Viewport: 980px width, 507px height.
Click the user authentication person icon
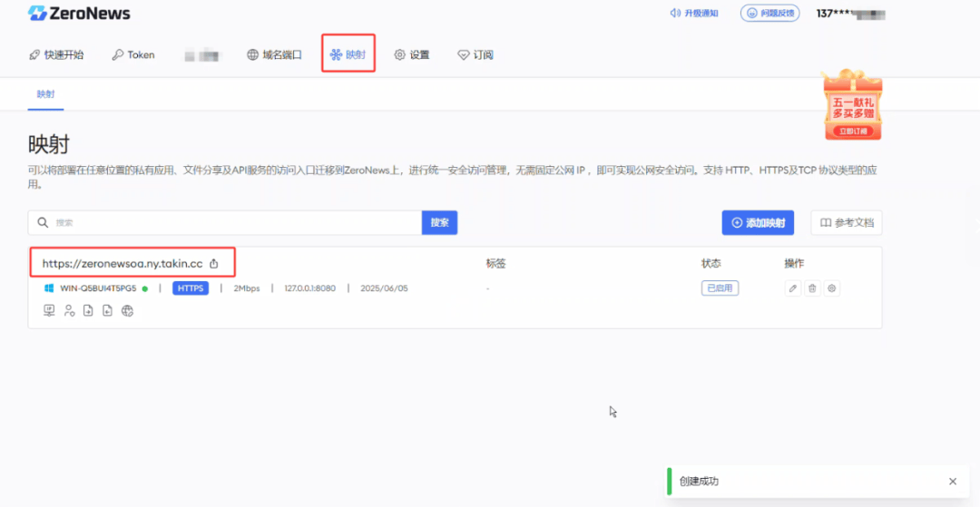tap(69, 310)
